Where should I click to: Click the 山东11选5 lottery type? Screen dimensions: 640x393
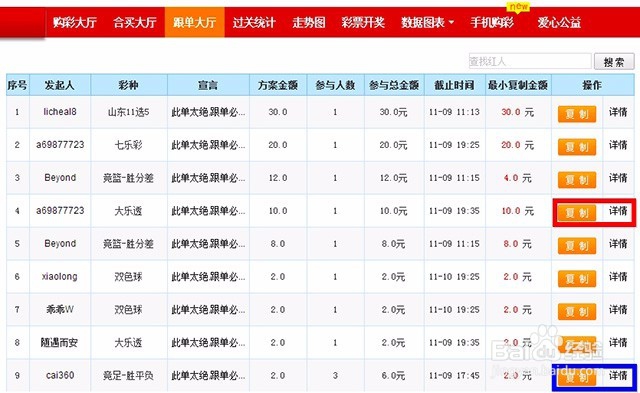[129, 112]
